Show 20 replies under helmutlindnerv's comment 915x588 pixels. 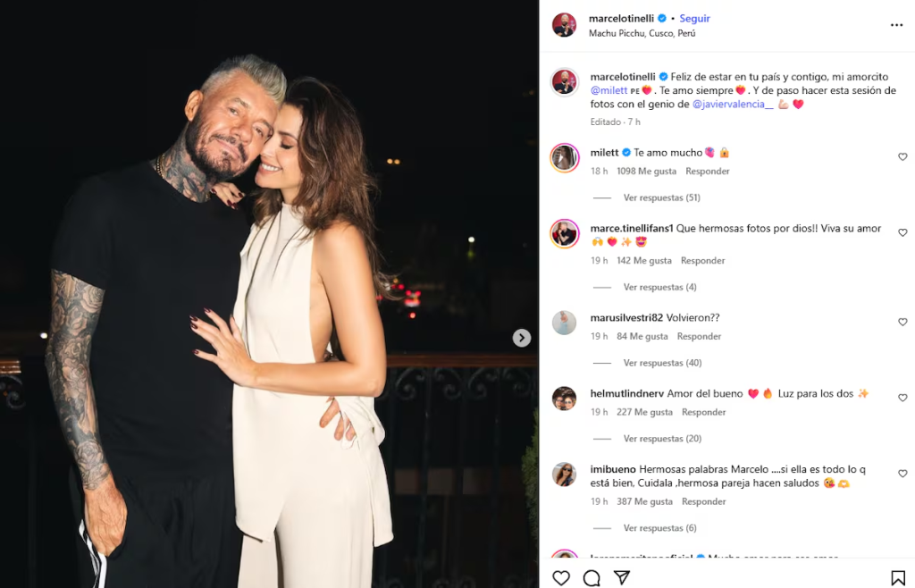click(662, 439)
